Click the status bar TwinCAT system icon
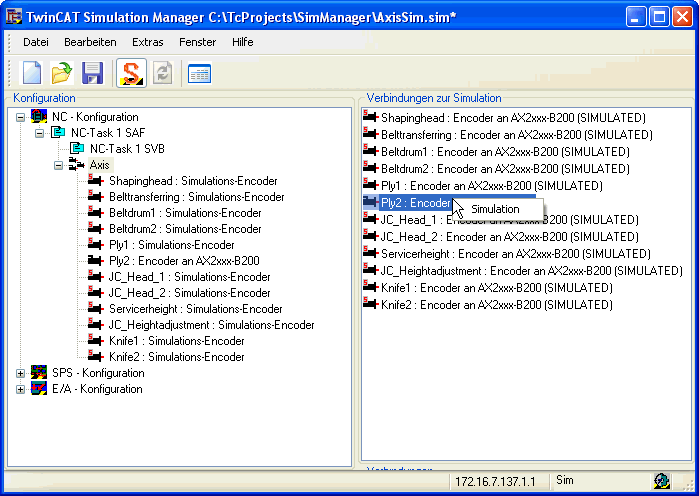 click(x=662, y=481)
